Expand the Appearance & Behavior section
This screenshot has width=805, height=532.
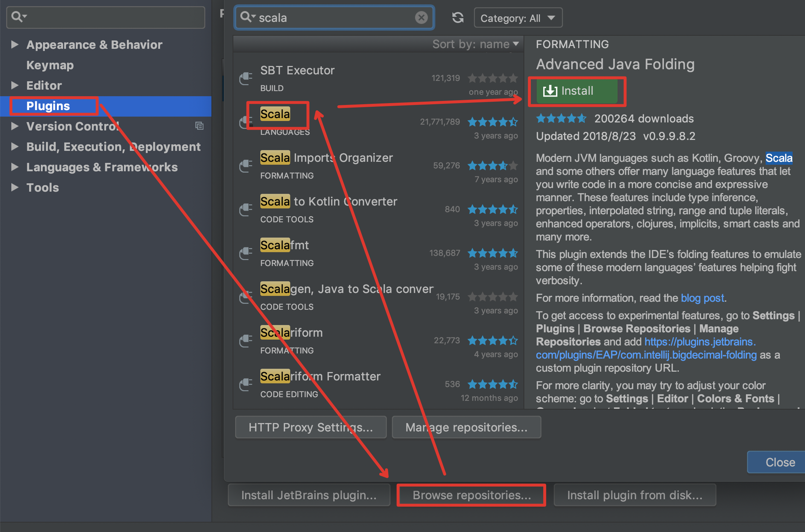(x=15, y=44)
